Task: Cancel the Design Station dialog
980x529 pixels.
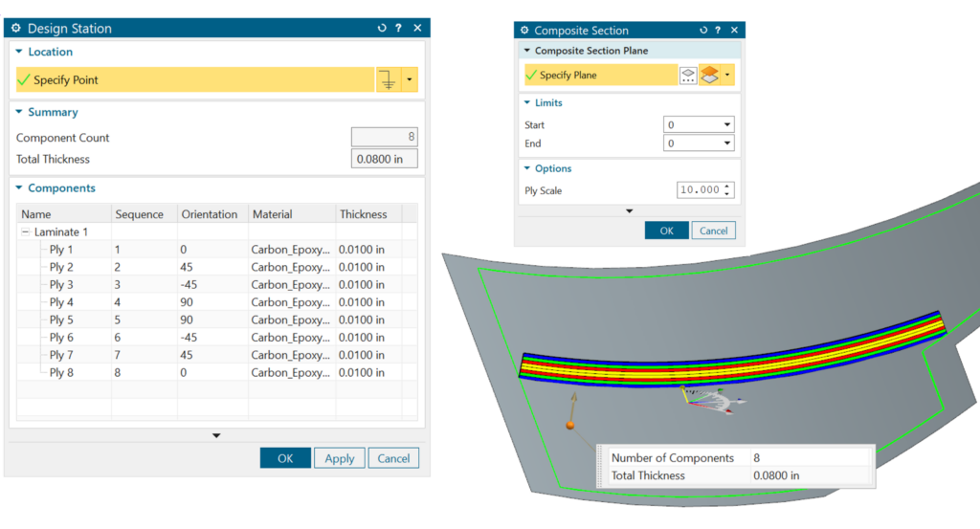Action: point(393,458)
